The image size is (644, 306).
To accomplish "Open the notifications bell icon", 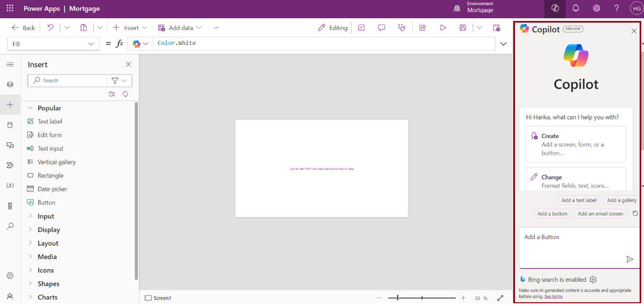I will click(x=576, y=8).
